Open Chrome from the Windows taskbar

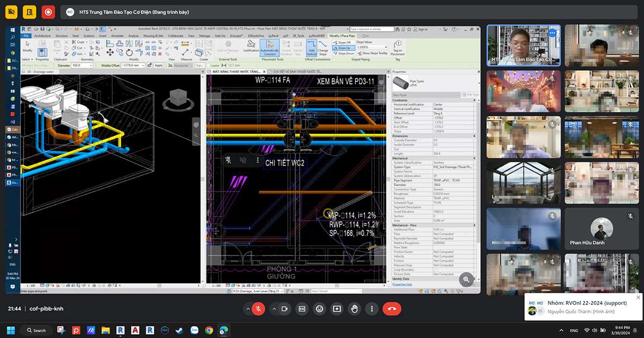coord(209,330)
